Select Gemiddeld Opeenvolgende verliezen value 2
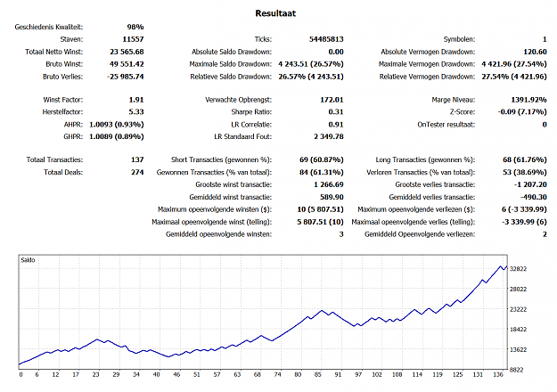 tap(545, 234)
